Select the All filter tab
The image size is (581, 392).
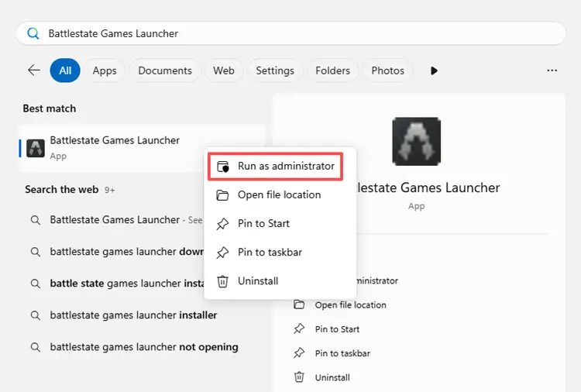pos(65,70)
